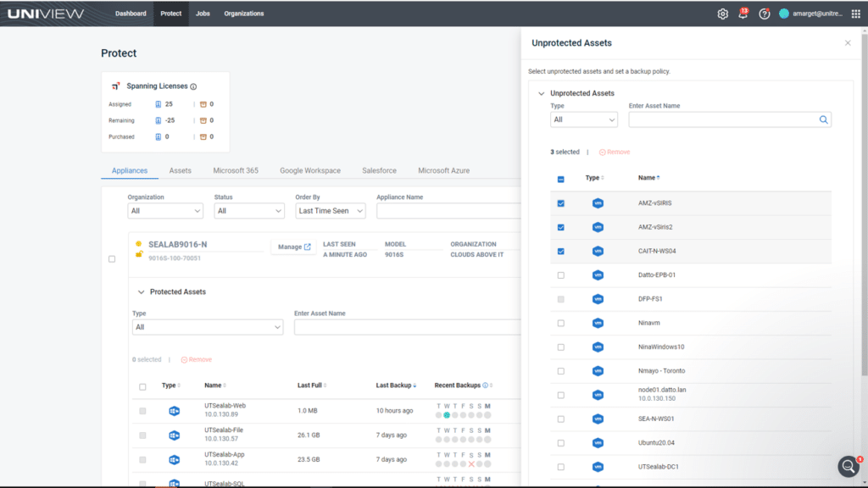This screenshot has width=868, height=488.
Task: Click Remove in Unprotected Assets panel
Action: click(615, 152)
